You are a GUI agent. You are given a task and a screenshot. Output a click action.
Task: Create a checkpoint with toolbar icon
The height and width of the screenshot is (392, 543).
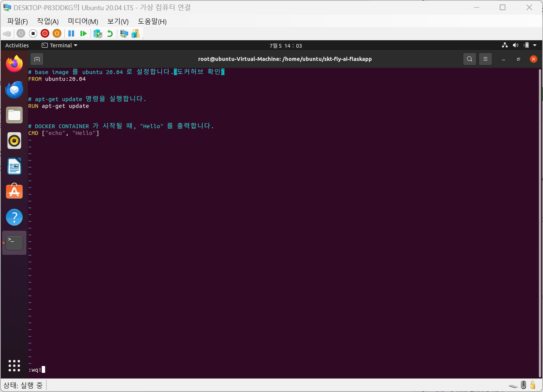[x=98, y=33]
